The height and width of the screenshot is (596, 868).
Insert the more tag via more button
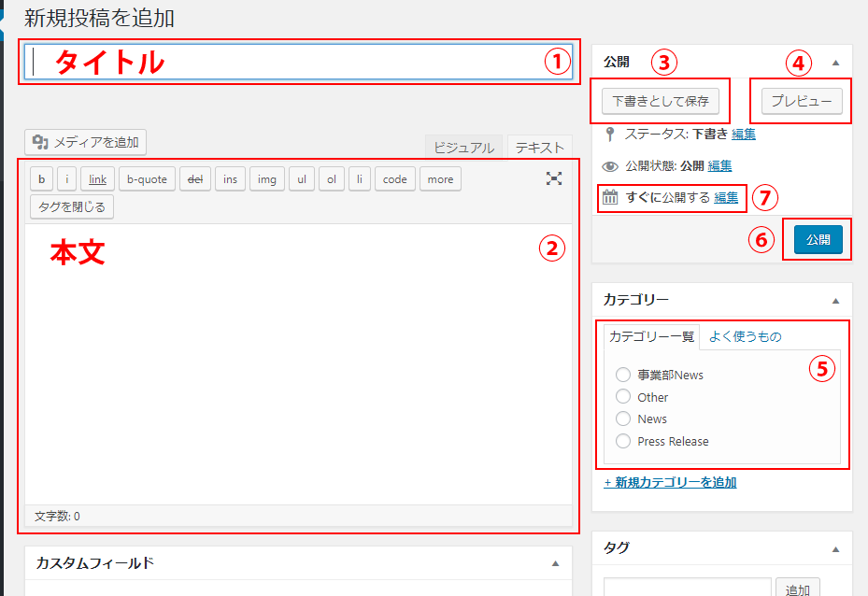click(441, 178)
